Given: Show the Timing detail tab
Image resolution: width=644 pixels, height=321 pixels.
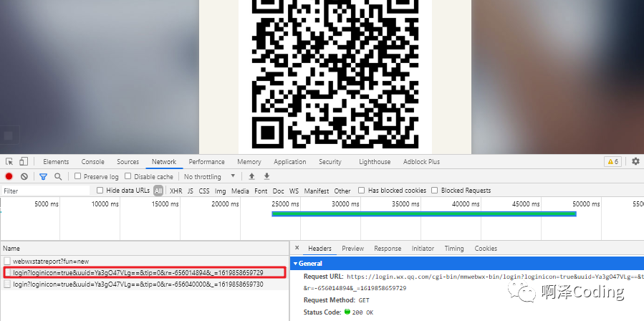Looking at the screenshot, I should point(454,248).
